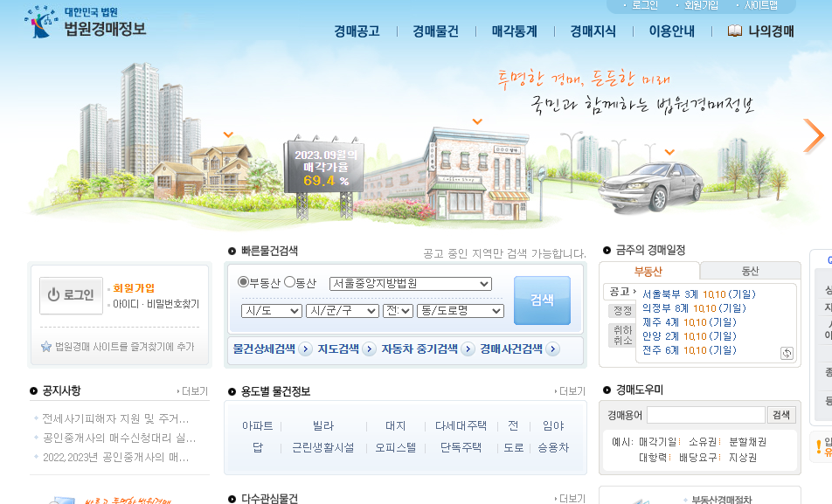The width and height of the screenshot is (832, 504).
Task: Open the 이용안내 menu
Action: pyautogui.click(x=672, y=31)
